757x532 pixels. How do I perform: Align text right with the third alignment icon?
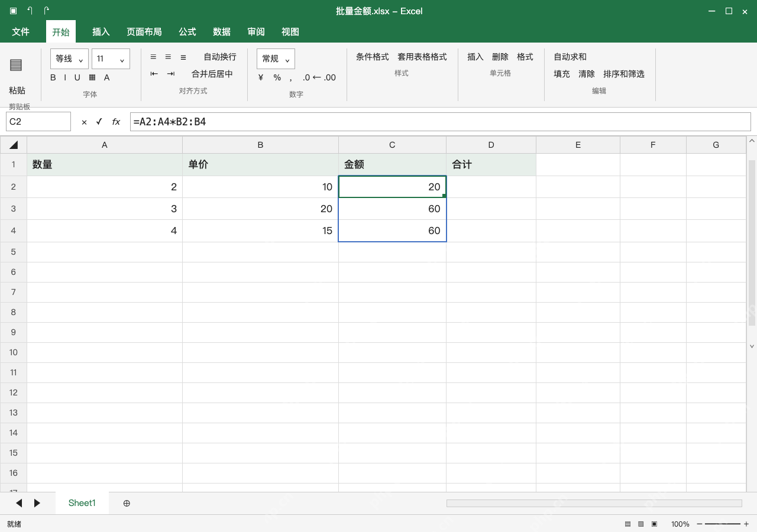[x=183, y=57]
